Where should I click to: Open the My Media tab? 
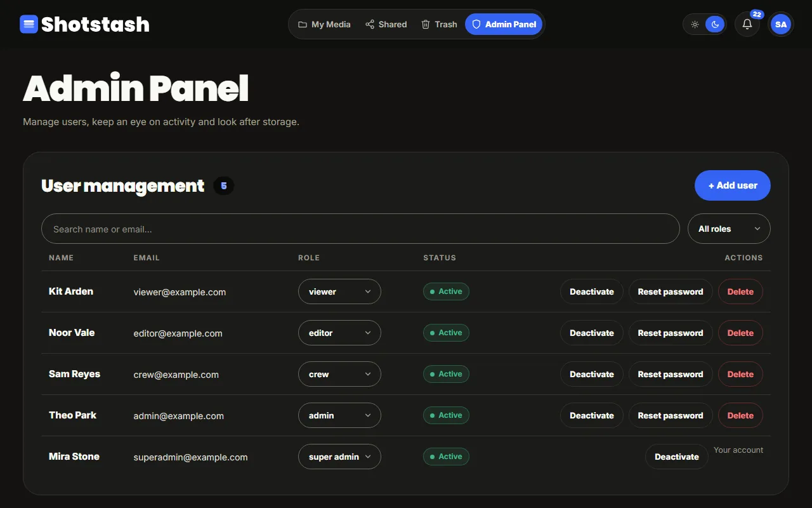click(324, 24)
